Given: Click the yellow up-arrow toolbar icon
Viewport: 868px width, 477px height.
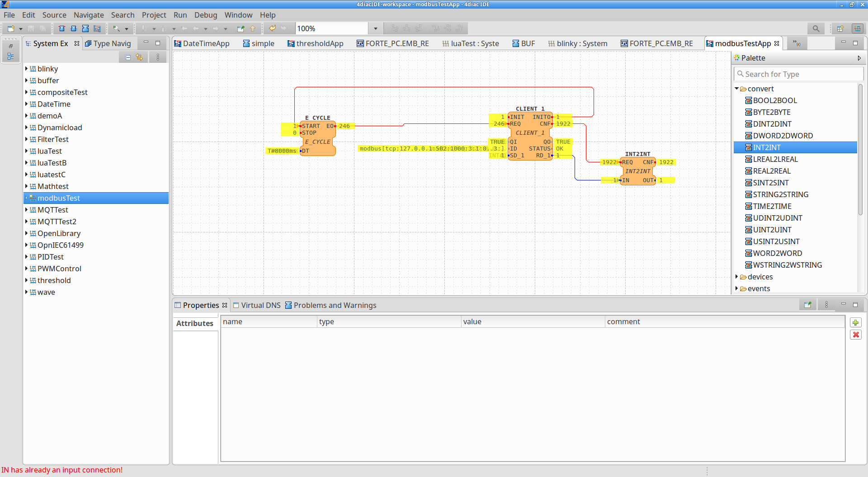Looking at the screenshot, I should [253, 28].
